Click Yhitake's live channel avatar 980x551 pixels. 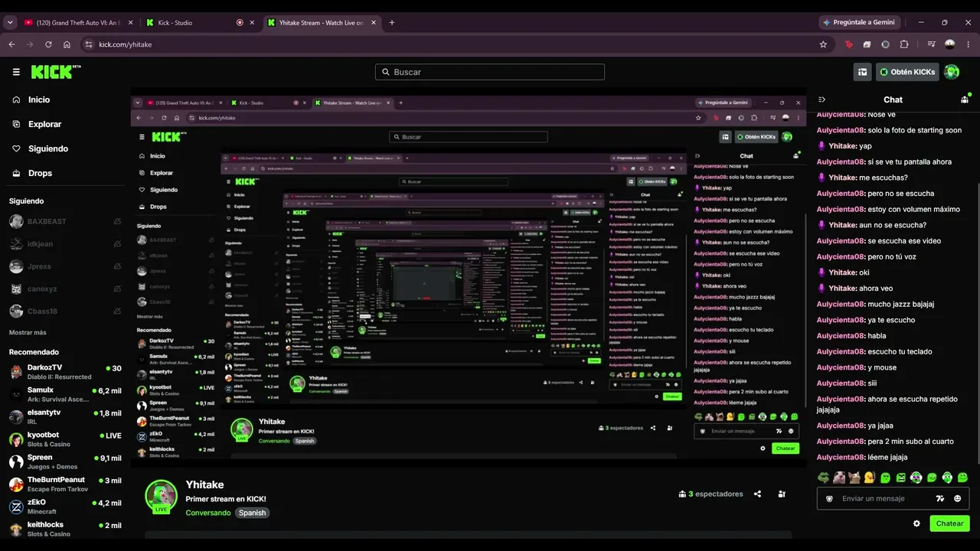point(161,495)
